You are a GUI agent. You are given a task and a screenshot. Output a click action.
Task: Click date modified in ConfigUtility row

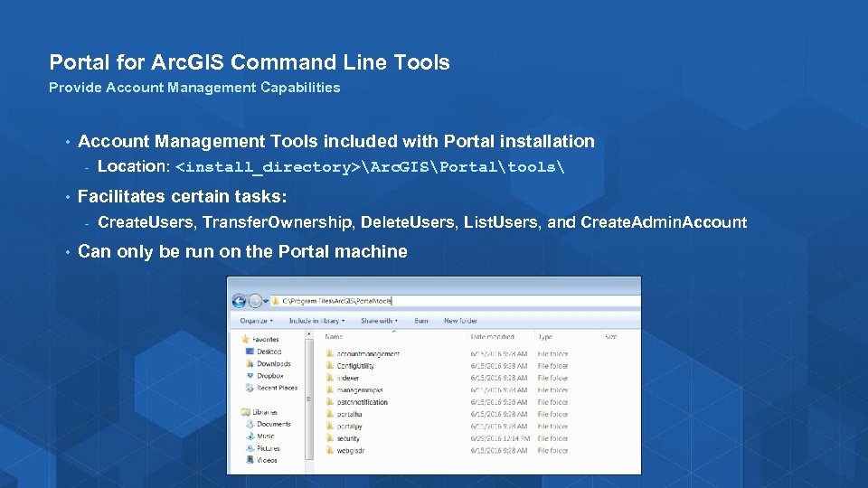tap(499, 366)
